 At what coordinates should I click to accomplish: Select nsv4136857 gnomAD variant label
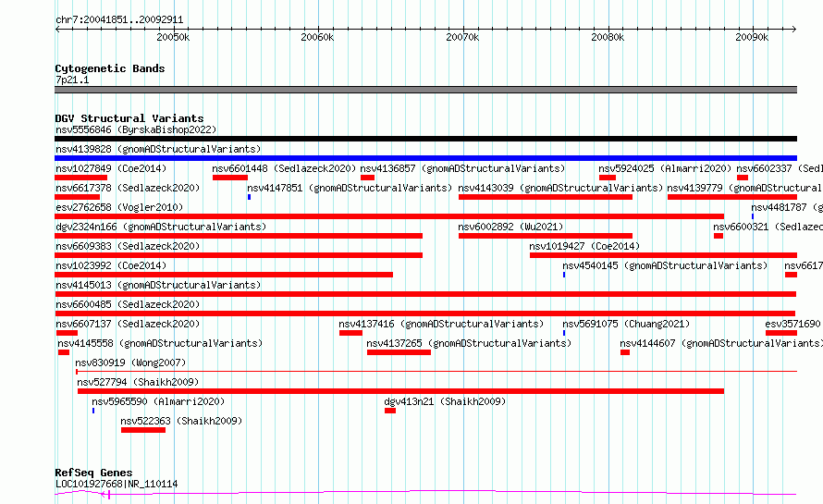tap(462, 168)
